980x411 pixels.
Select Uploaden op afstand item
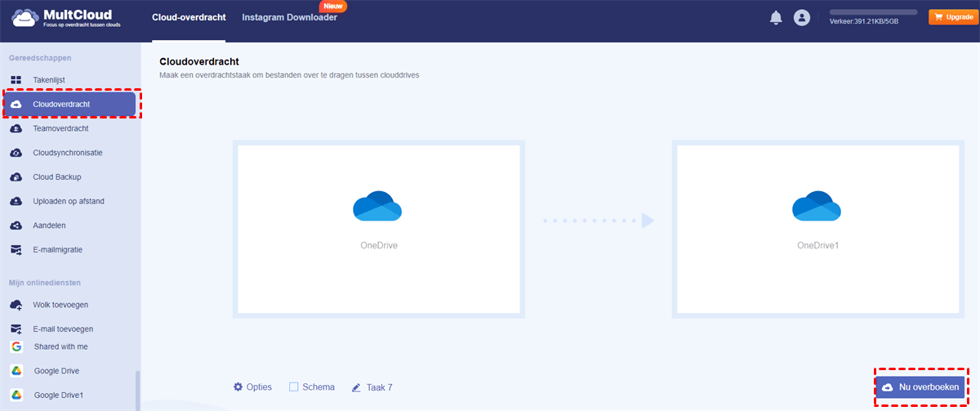69,201
